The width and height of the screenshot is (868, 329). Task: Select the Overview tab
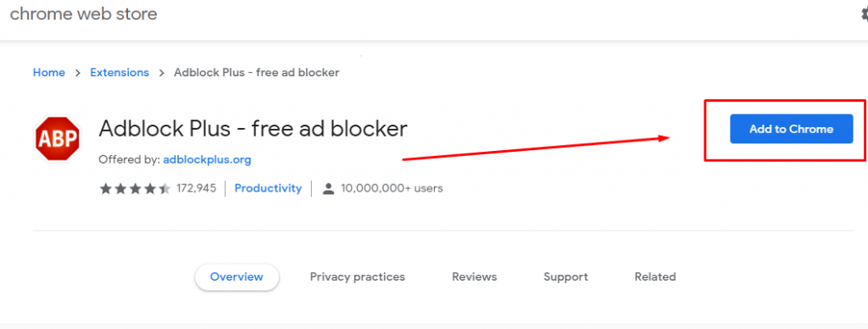[x=237, y=277]
